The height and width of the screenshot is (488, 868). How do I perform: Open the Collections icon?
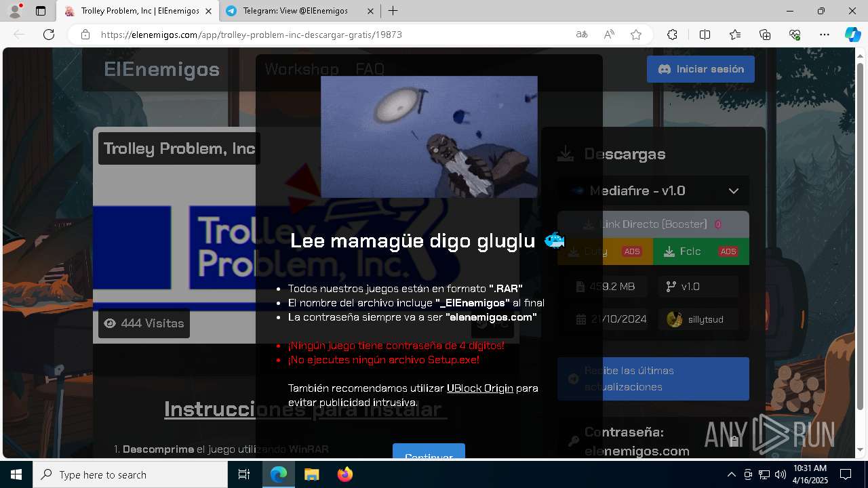(765, 35)
